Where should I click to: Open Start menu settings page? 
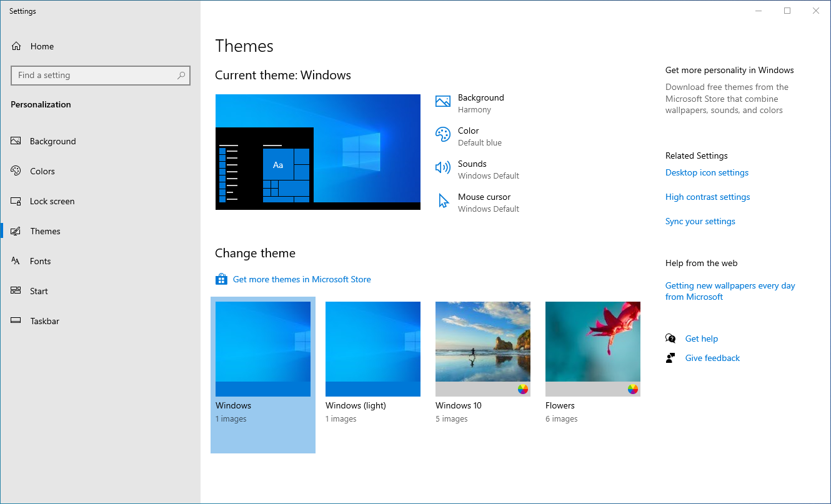coord(100,291)
